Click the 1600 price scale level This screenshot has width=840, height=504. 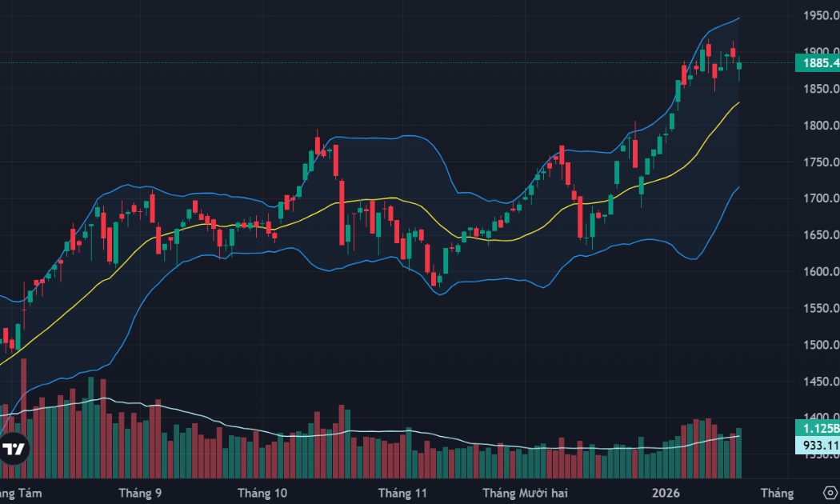[x=821, y=272]
